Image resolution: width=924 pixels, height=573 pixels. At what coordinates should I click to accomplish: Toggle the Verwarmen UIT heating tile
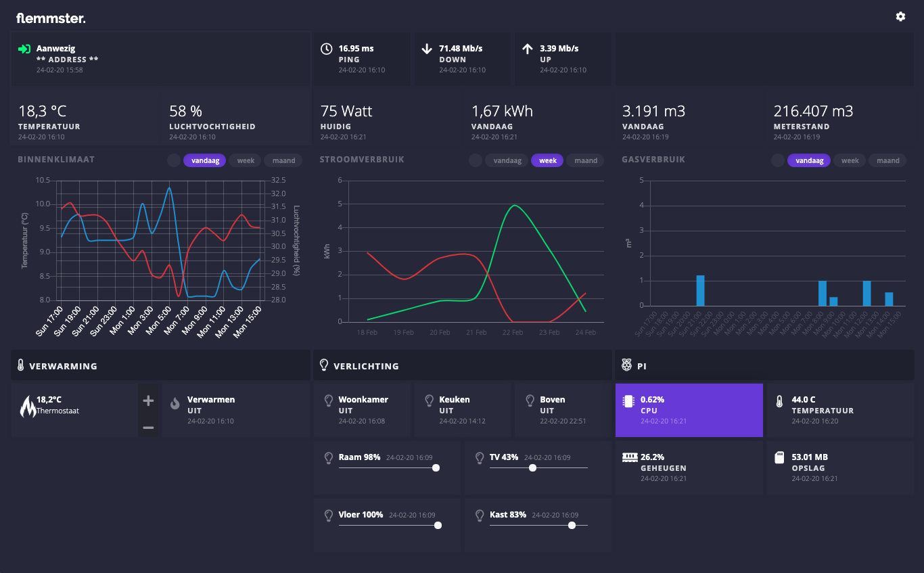click(235, 410)
